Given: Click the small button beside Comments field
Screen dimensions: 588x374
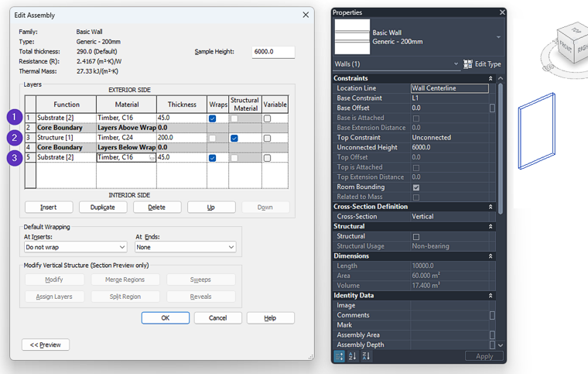Looking at the screenshot, I should pos(492,315).
